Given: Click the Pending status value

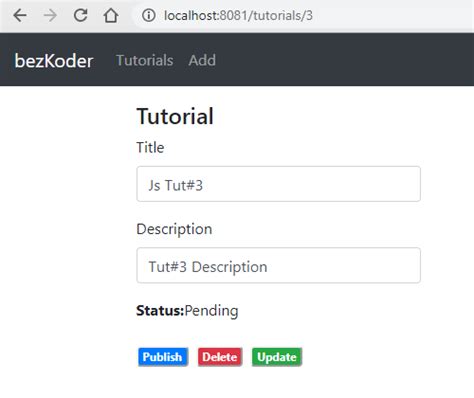Looking at the screenshot, I should pyautogui.click(x=211, y=311).
